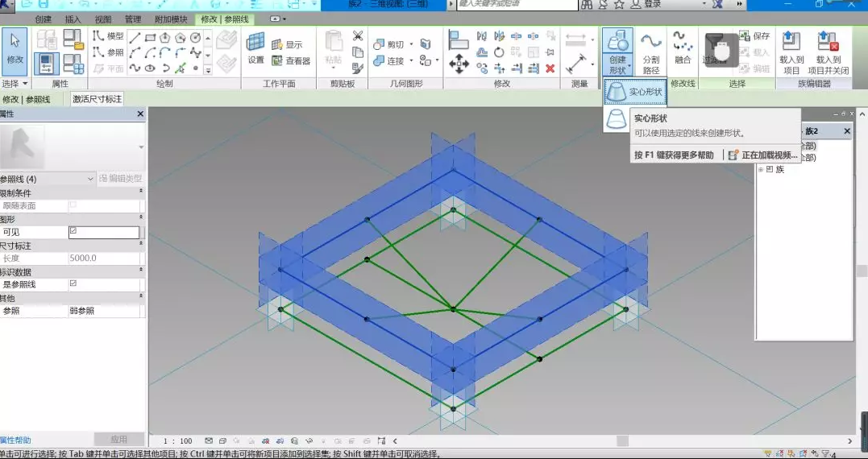Choose the Line draw tool
868x459 pixels.
(x=135, y=37)
